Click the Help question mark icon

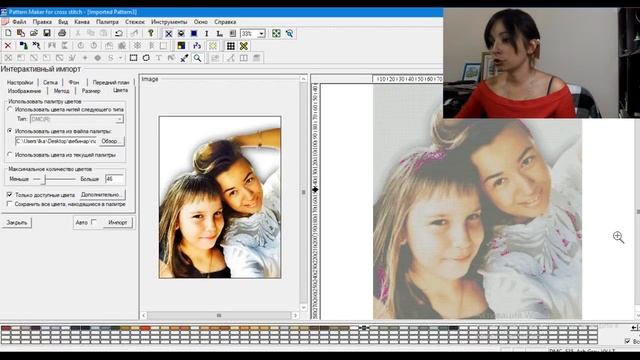point(151,33)
